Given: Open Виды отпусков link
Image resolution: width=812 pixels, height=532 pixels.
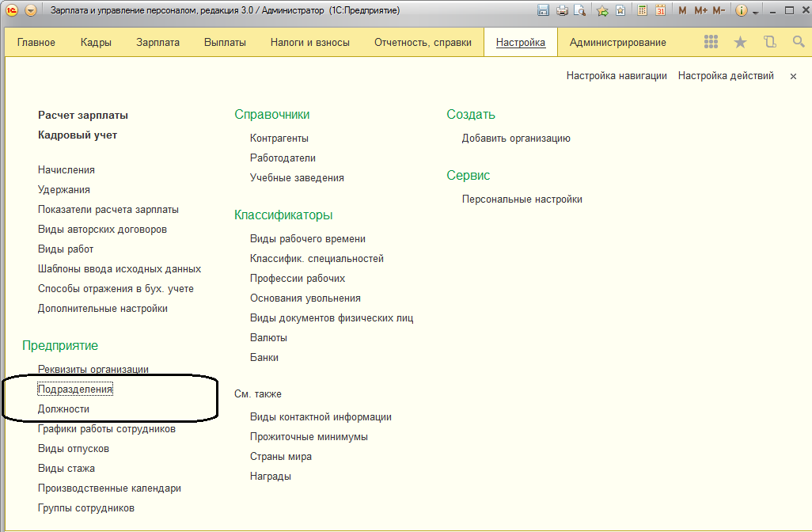Looking at the screenshot, I should (74, 449).
